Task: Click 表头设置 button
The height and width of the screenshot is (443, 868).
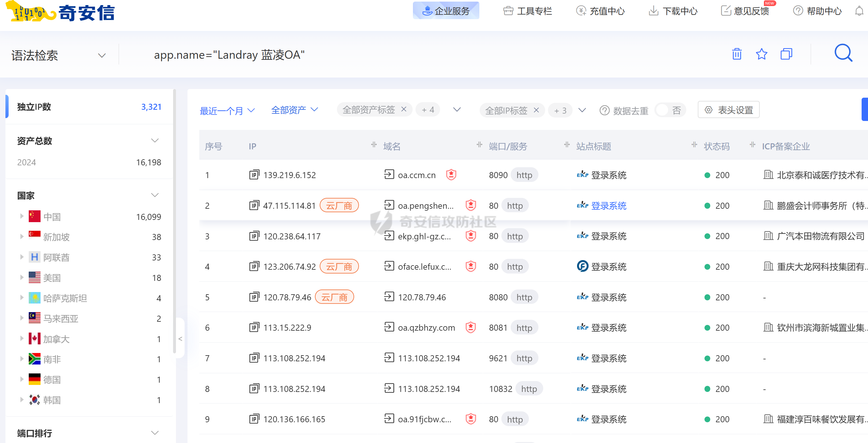Action: point(728,110)
